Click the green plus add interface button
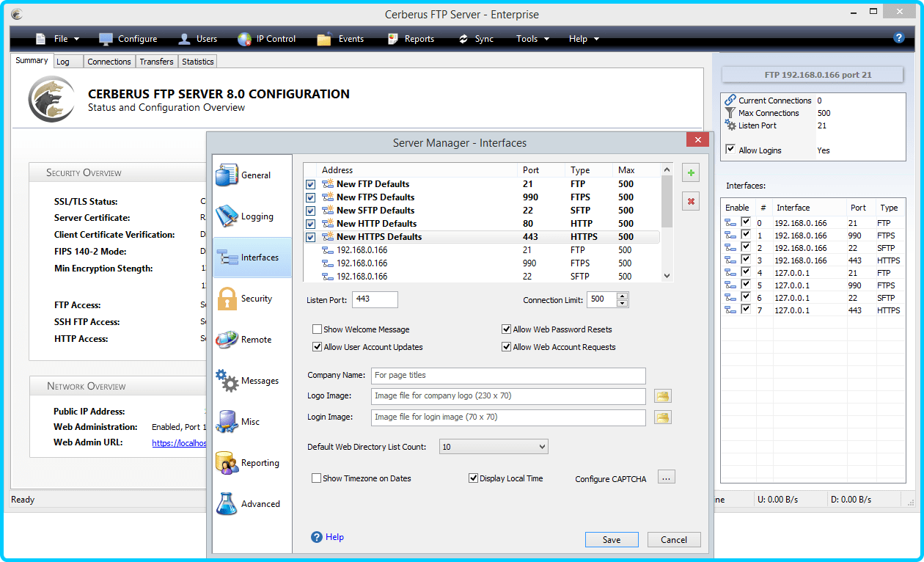 pos(690,173)
